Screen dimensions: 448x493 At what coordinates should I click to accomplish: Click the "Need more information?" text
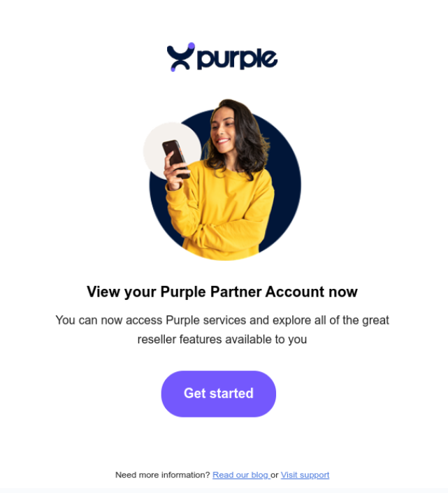(162, 475)
